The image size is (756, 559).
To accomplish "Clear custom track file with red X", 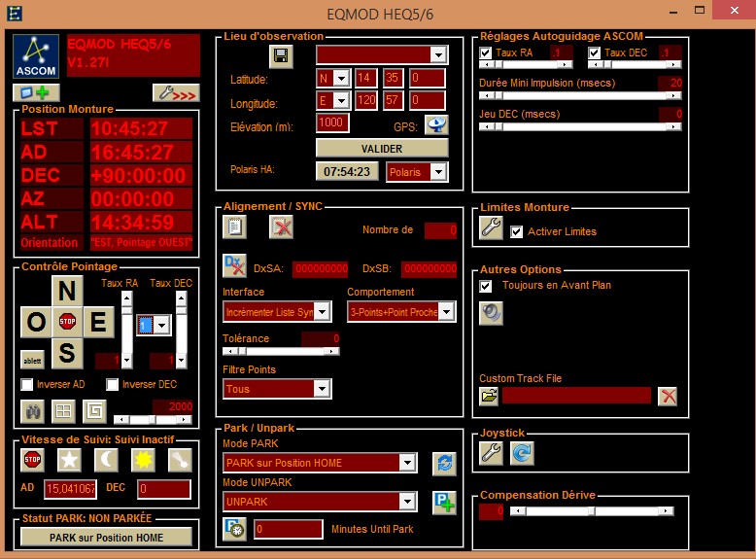I will [x=668, y=396].
